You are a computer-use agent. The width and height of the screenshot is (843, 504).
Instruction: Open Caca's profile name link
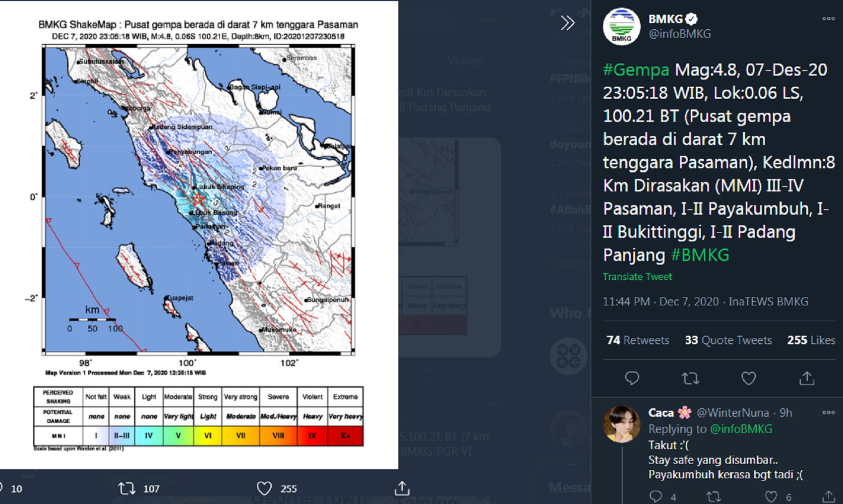click(x=670, y=413)
